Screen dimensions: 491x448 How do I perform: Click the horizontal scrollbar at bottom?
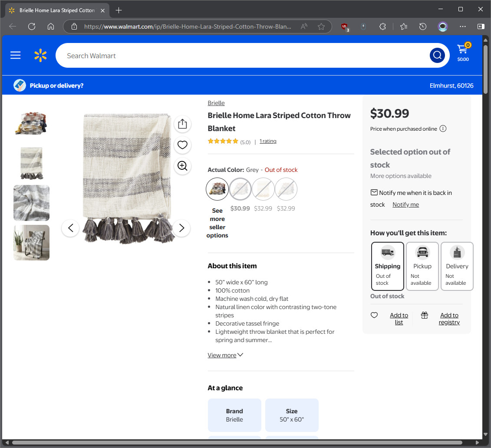click(x=237, y=442)
